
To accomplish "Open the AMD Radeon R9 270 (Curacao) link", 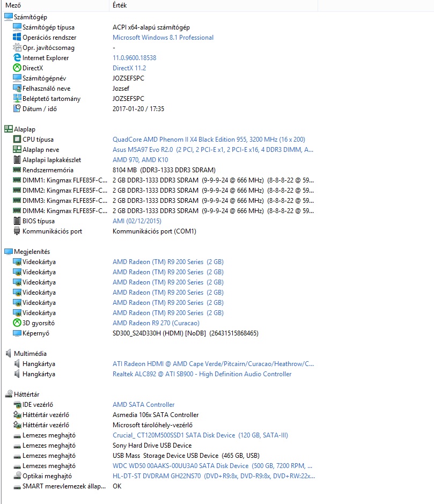I will tap(156, 323).
